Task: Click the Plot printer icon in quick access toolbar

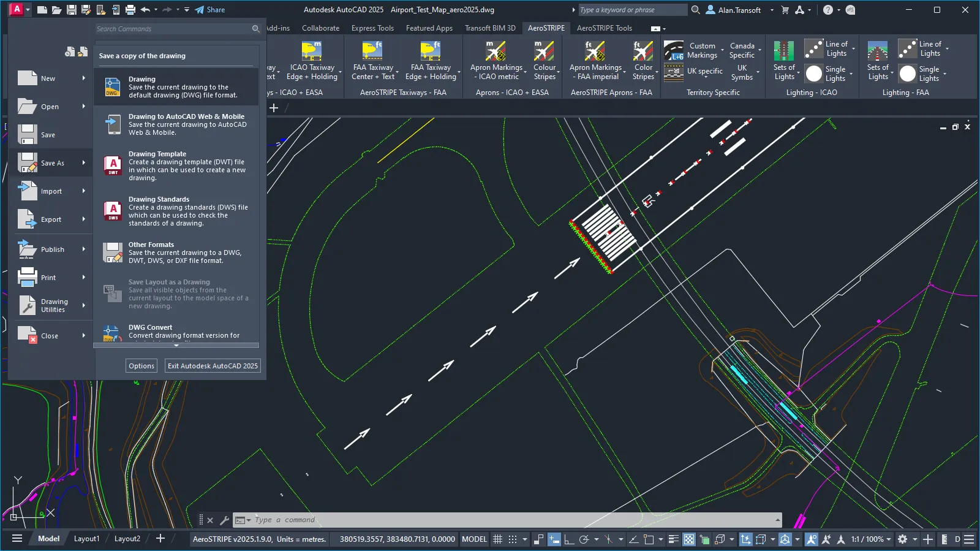Action: pos(130,10)
